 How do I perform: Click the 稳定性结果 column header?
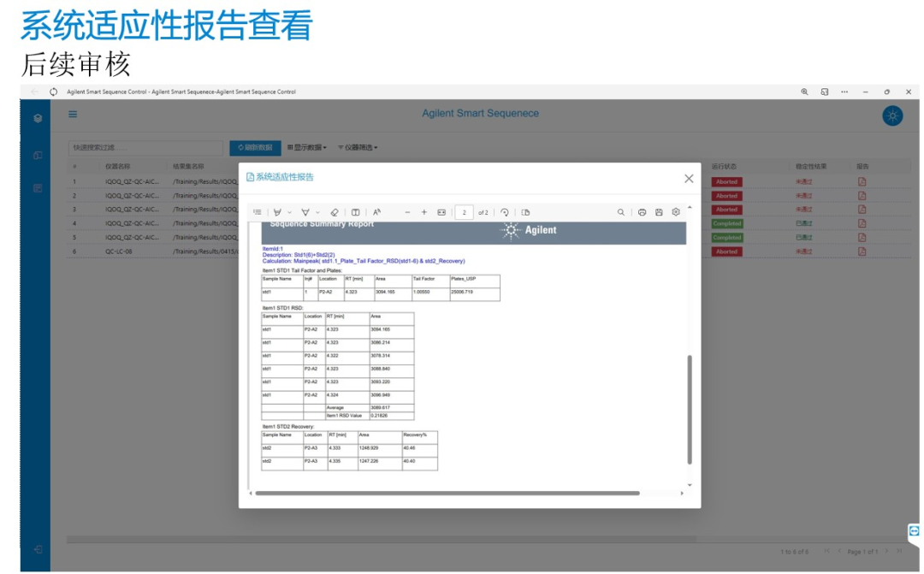811,167
